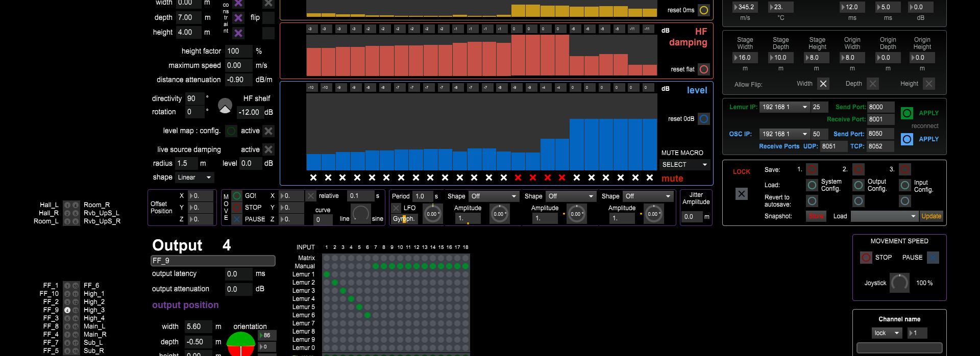This screenshot has height=356, width=980.
Task: Click the blue OSC APPLY button
Action: 907,139
